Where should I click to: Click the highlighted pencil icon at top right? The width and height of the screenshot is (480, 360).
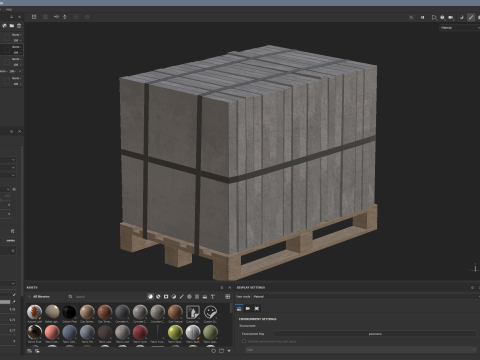pos(471,17)
